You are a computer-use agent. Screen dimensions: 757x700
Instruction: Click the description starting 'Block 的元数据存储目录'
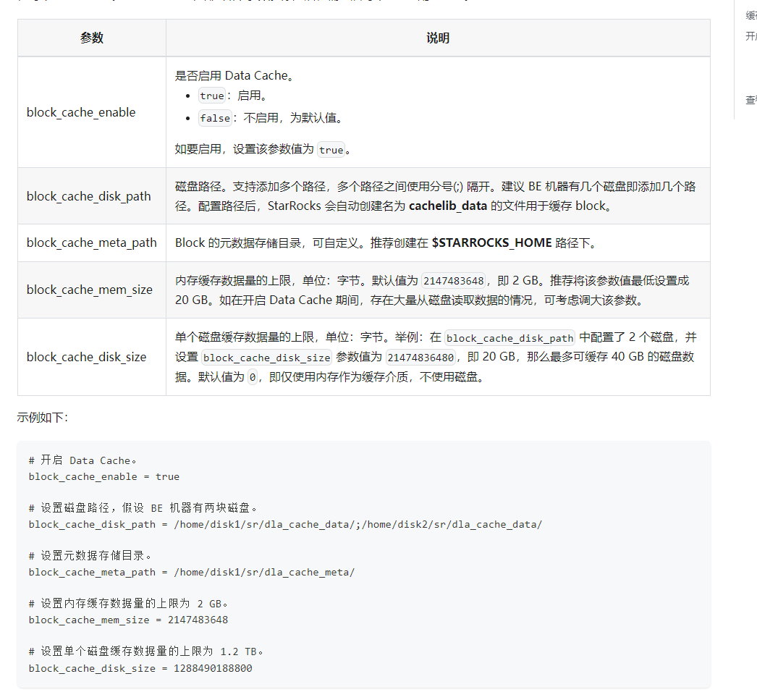(386, 243)
